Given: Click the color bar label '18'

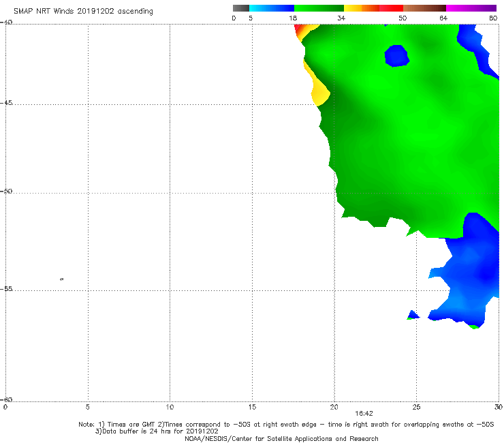Looking at the screenshot, I should point(293,18).
